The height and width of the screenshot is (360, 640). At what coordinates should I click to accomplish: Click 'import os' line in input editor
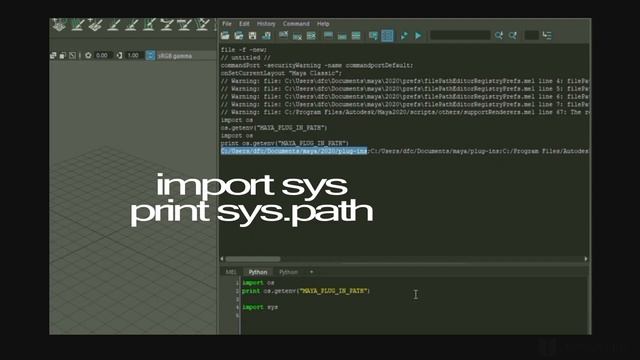(258, 282)
